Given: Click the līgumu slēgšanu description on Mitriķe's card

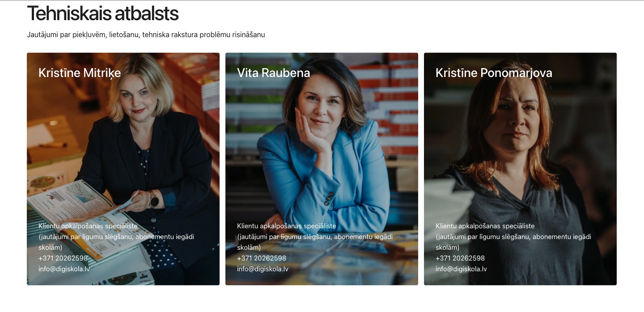Looking at the screenshot, I should pyautogui.click(x=116, y=242).
